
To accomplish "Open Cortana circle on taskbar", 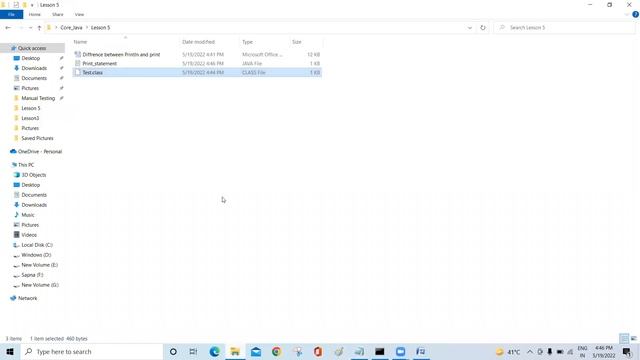I will (173, 351).
